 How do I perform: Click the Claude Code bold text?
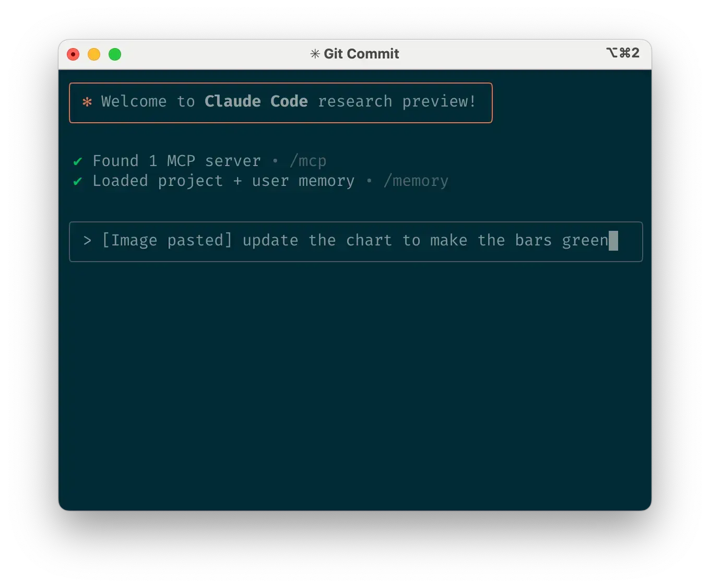click(256, 101)
